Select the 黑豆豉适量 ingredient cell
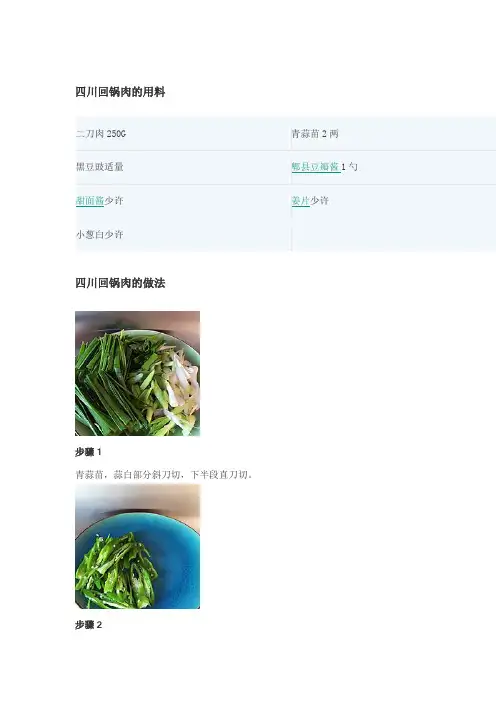 [x=183, y=167]
